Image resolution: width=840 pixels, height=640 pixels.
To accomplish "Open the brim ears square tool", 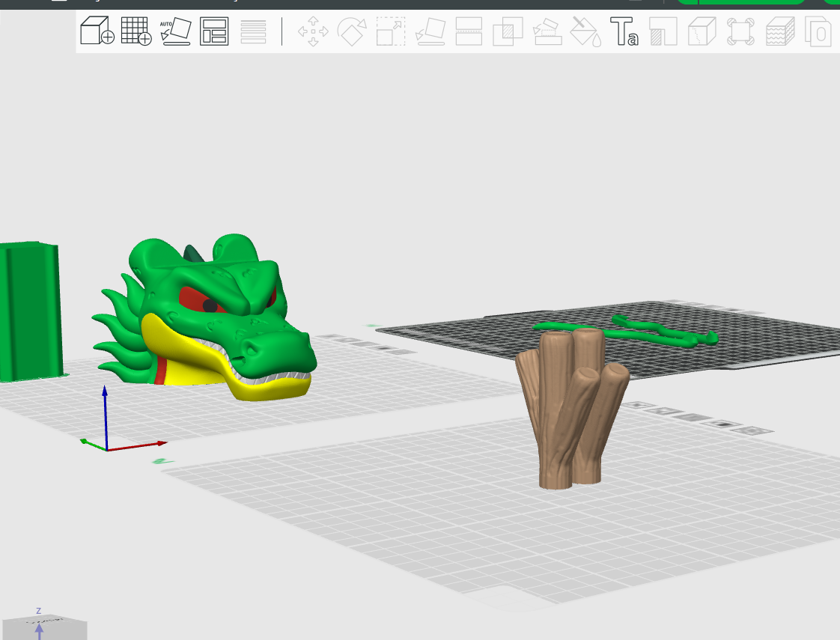I will pos(740,31).
